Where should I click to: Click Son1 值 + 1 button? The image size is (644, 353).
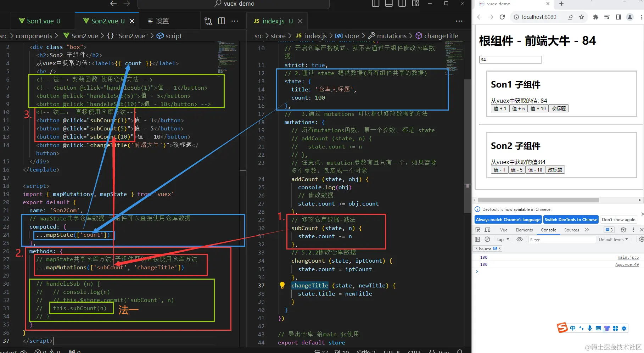pos(500,108)
